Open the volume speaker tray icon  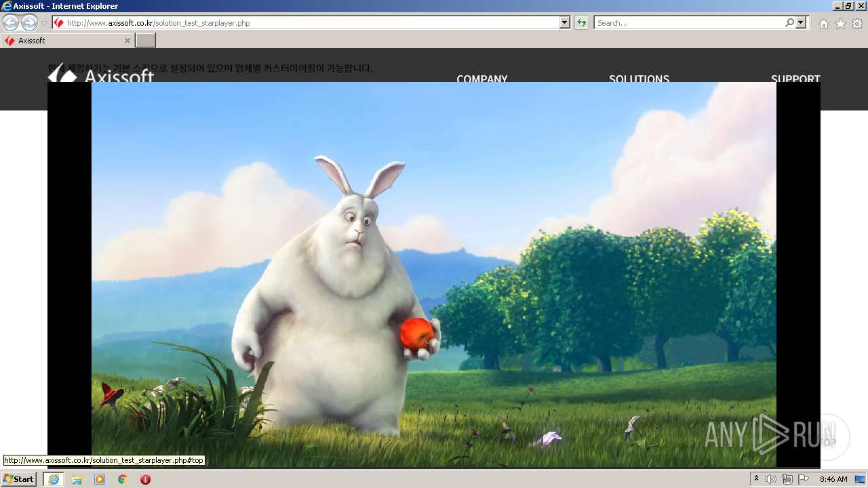pyautogui.click(x=771, y=479)
